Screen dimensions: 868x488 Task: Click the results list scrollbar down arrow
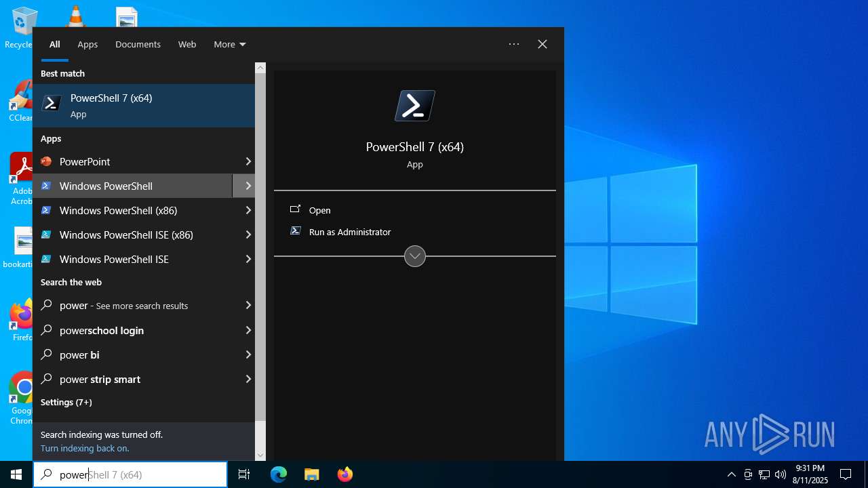click(260, 455)
